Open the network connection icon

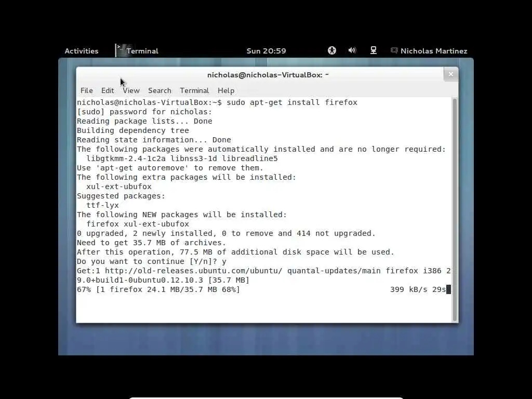click(373, 50)
